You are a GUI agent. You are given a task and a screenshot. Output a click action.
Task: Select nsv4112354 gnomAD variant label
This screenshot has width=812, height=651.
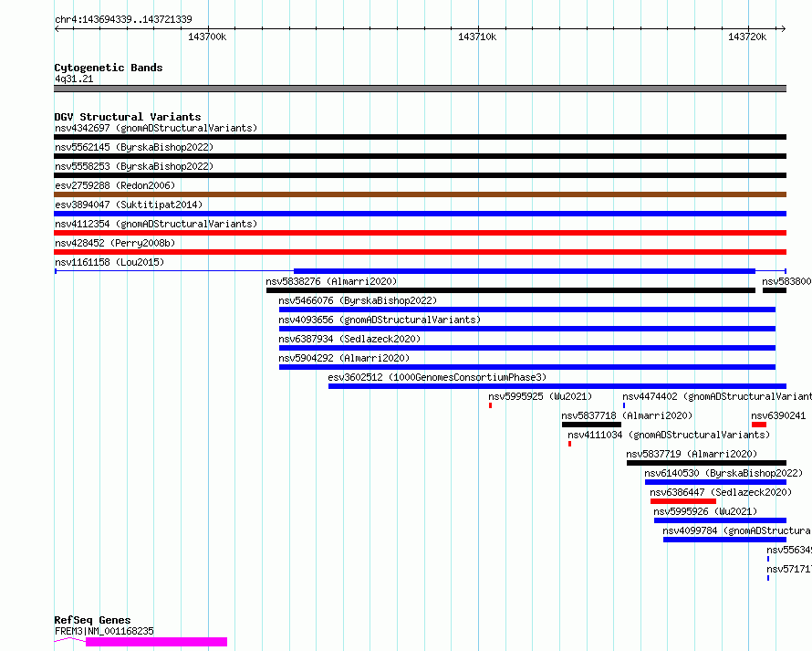pos(156,224)
